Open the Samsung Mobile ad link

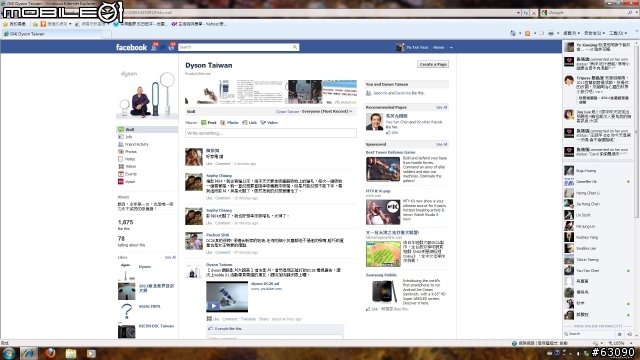coord(381,275)
